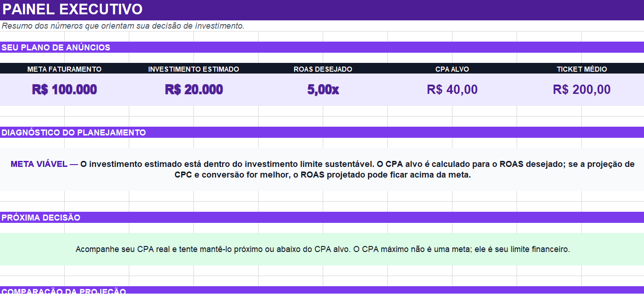The image size is (644, 295).
Task: Select the R$ 200,00 ticket value
Action: [582, 90]
